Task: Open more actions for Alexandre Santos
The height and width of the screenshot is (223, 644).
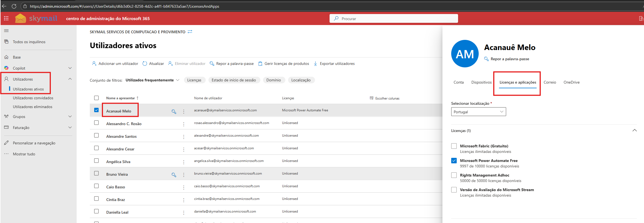Action: pyautogui.click(x=184, y=137)
